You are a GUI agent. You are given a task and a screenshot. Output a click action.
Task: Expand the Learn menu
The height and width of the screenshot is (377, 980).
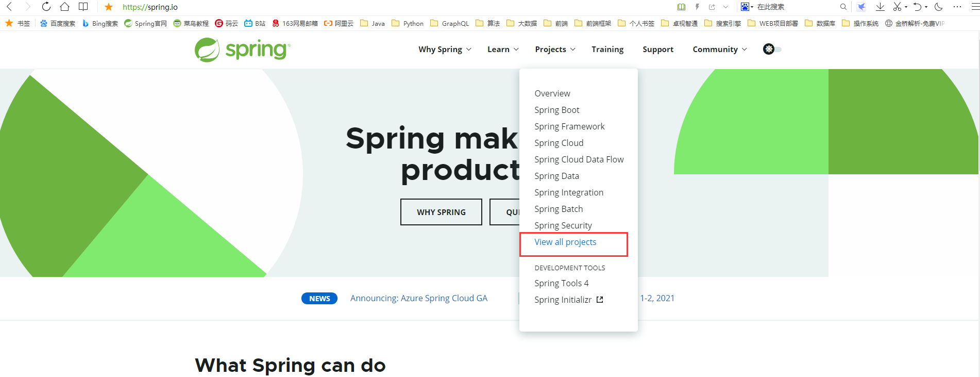pos(503,49)
